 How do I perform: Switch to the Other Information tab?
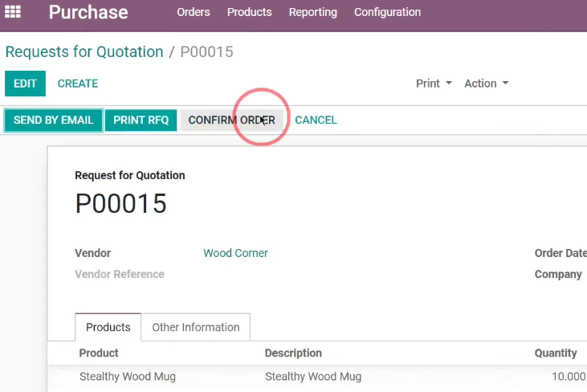[195, 327]
